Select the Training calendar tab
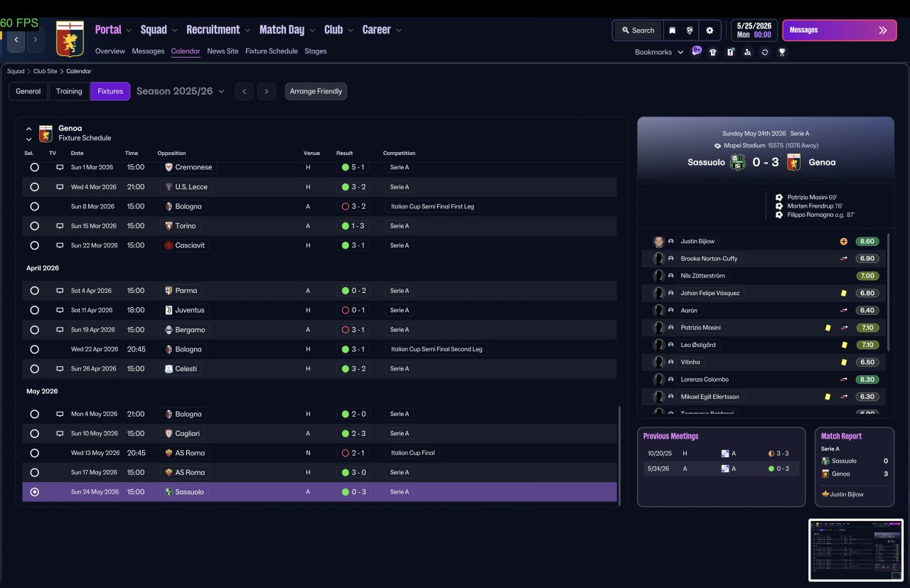 (x=69, y=91)
